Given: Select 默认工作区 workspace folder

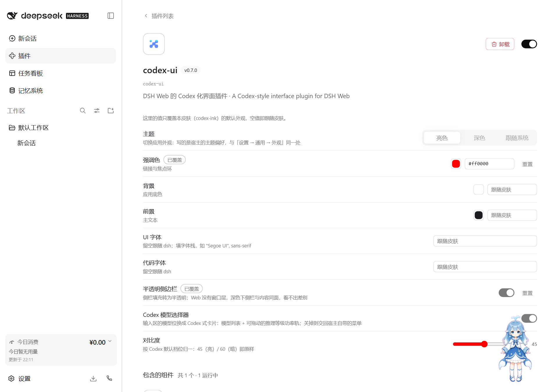Looking at the screenshot, I should click(60, 128).
